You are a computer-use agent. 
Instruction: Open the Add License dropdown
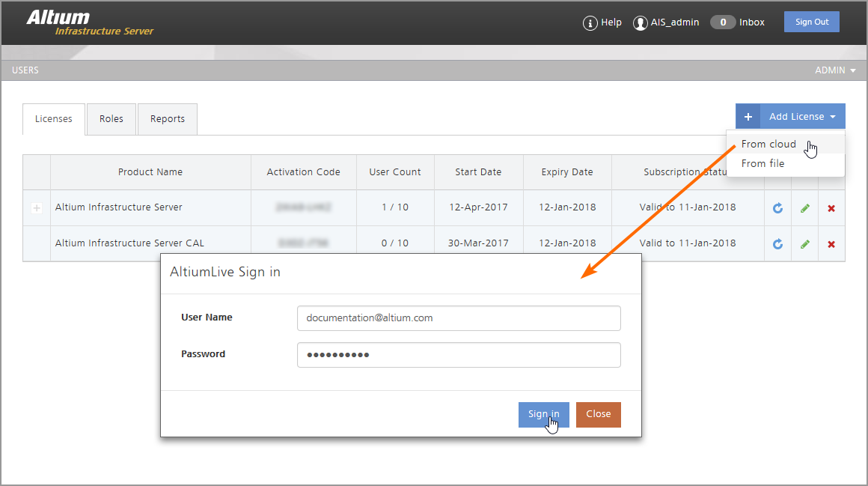802,117
